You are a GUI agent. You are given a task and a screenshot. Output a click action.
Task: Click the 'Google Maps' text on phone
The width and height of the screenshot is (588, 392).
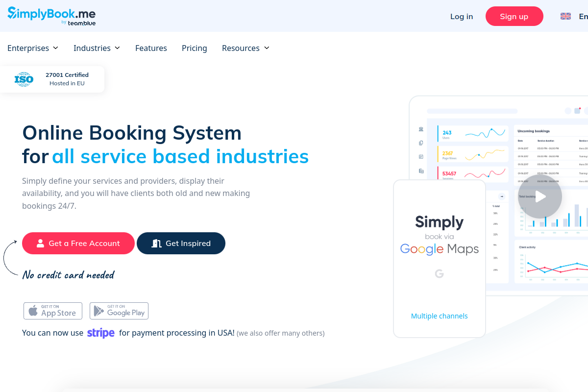point(440,249)
